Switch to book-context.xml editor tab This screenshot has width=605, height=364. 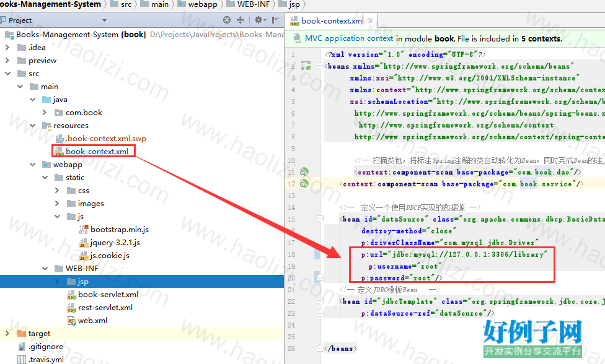pos(332,21)
